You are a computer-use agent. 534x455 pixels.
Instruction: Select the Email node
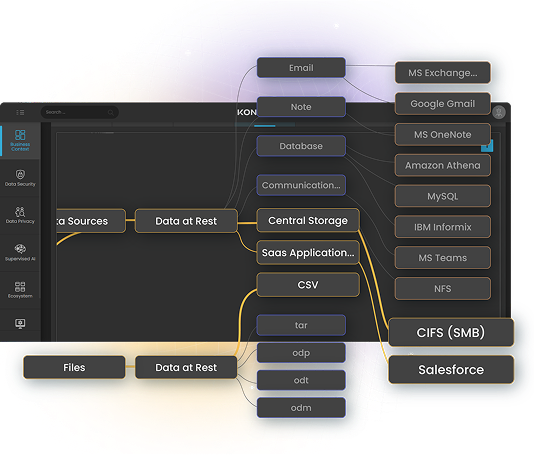point(301,68)
